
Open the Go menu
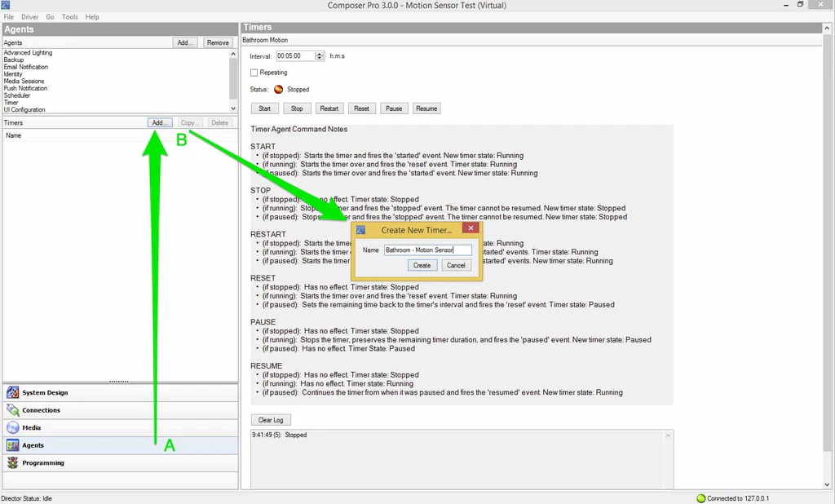[x=50, y=16]
